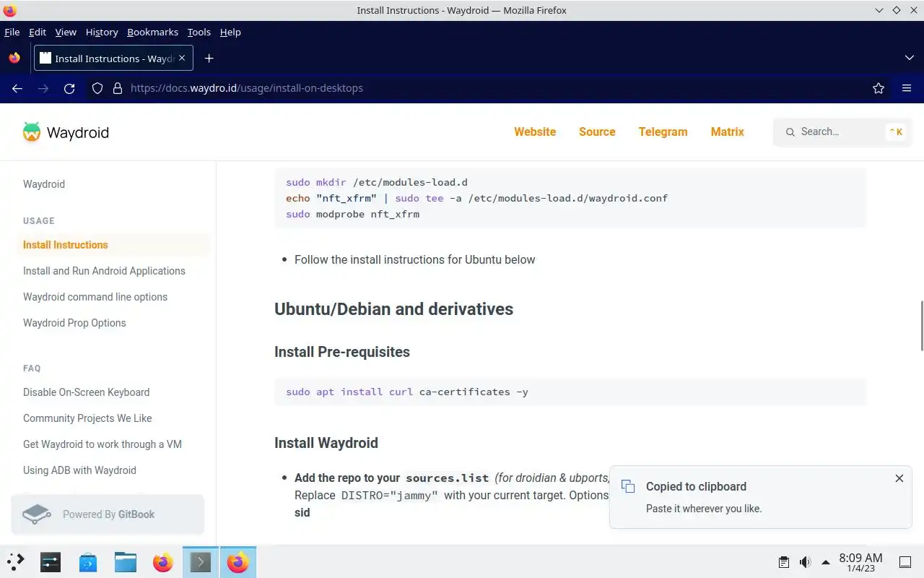The width and height of the screenshot is (924, 578).
Task: Click the sudo modprobe nft_xfrm line
Action: point(352,214)
